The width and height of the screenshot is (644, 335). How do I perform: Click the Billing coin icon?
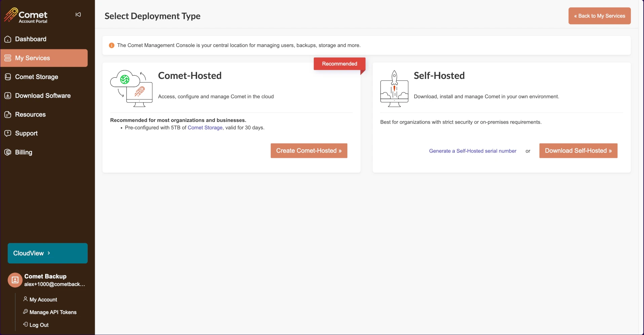click(x=8, y=152)
